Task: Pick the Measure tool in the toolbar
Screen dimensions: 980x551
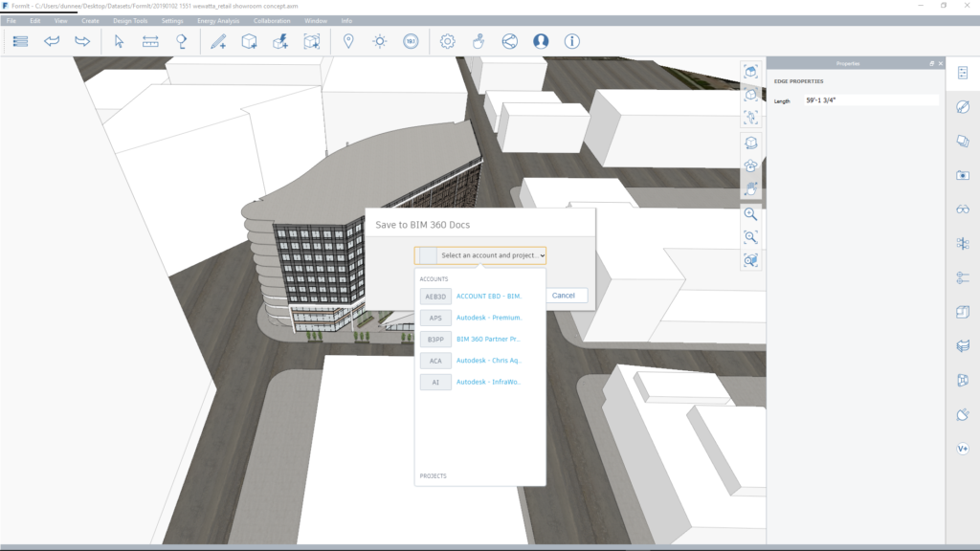Action: 150,41
